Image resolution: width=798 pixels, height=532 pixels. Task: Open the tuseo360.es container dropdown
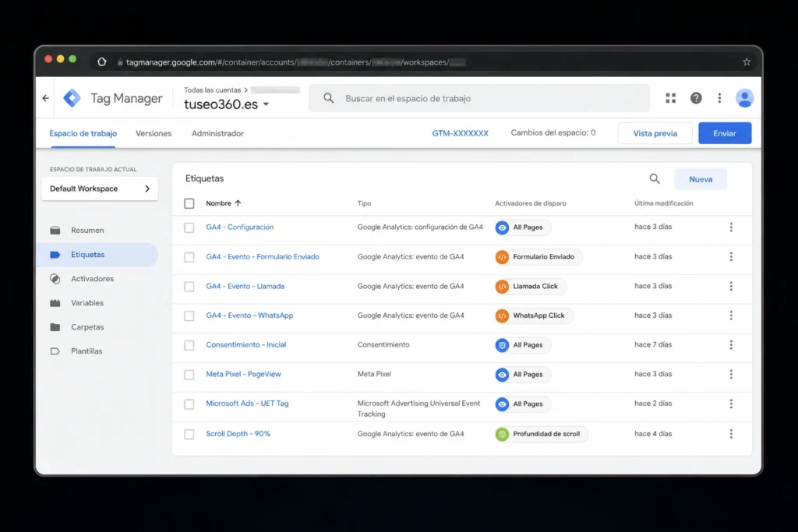point(227,104)
